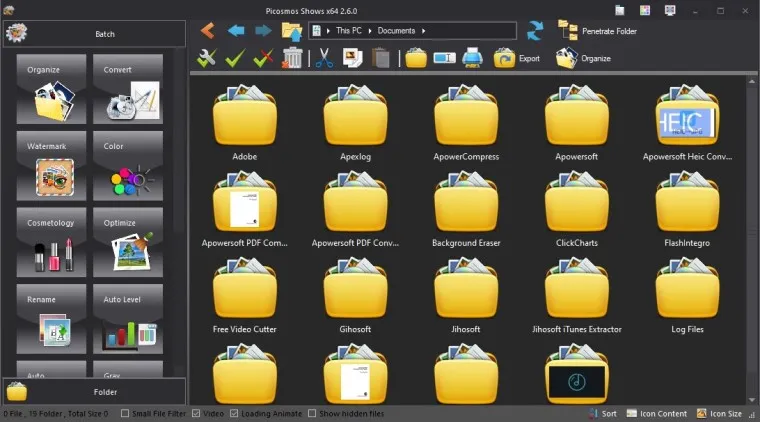Select the Adobe folder
The width and height of the screenshot is (760, 422).
coord(245,123)
